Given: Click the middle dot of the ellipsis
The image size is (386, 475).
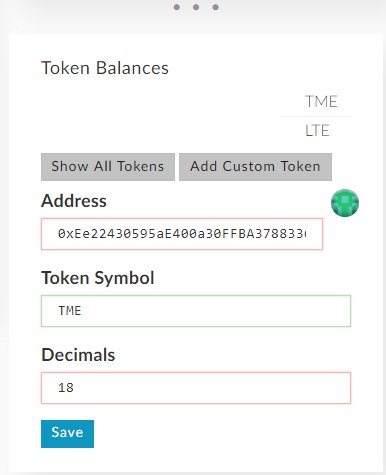Looking at the screenshot, I should pyautogui.click(x=196, y=7).
